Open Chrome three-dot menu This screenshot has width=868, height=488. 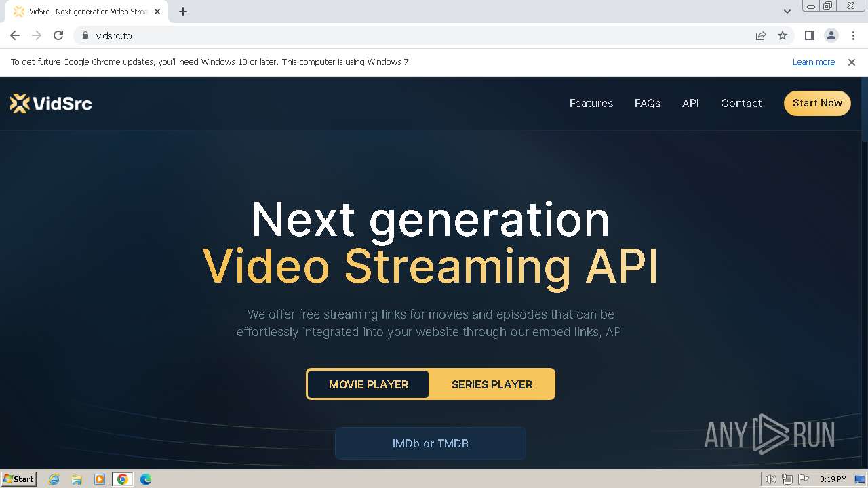pos(852,35)
